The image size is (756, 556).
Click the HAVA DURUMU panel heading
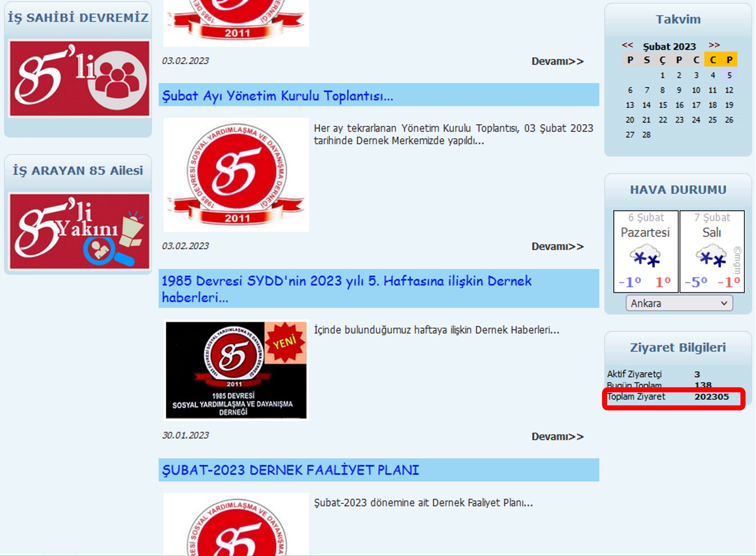pos(678,190)
